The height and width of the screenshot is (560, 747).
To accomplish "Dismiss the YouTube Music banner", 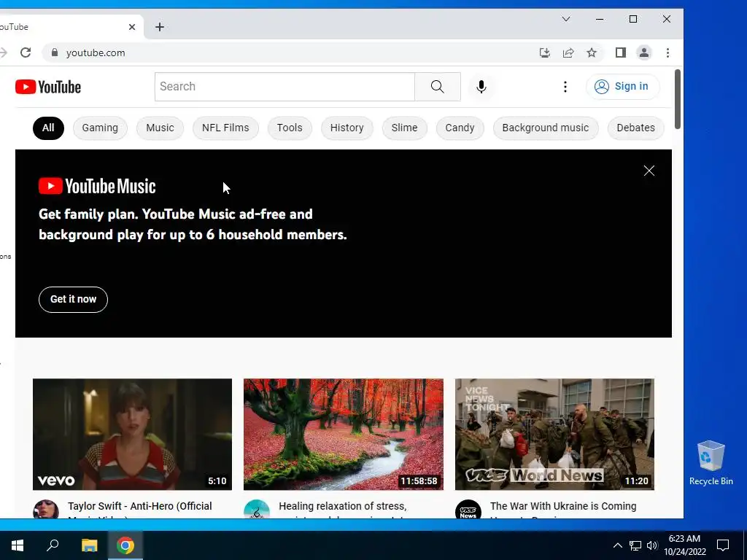I will pyautogui.click(x=649, y=171).
